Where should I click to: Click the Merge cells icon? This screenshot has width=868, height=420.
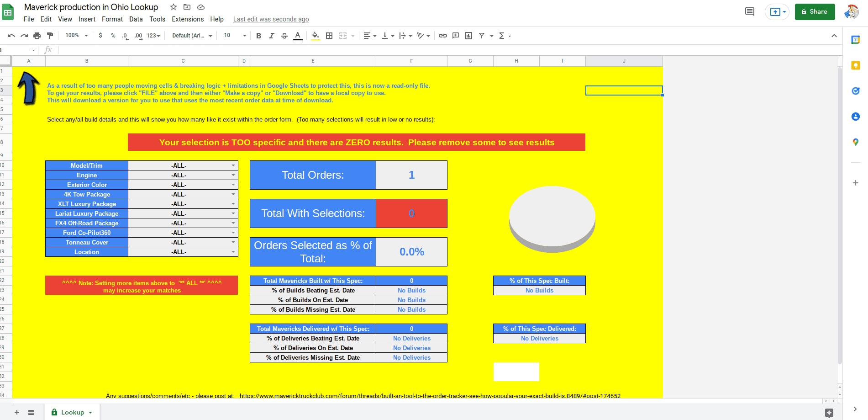(343, 36)
